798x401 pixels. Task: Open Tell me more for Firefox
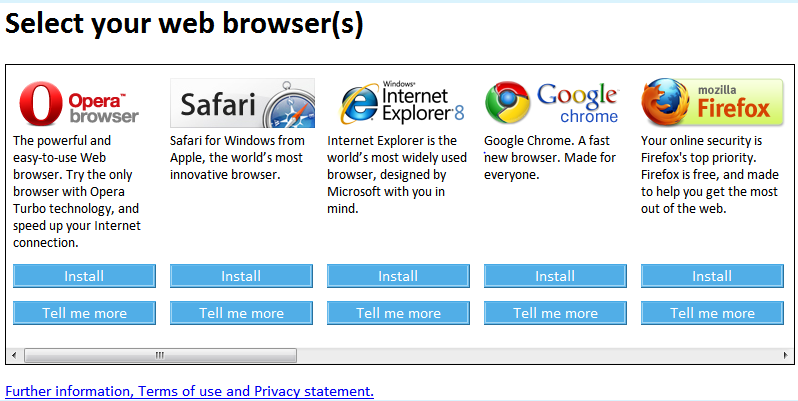click(x=712, y=313)
